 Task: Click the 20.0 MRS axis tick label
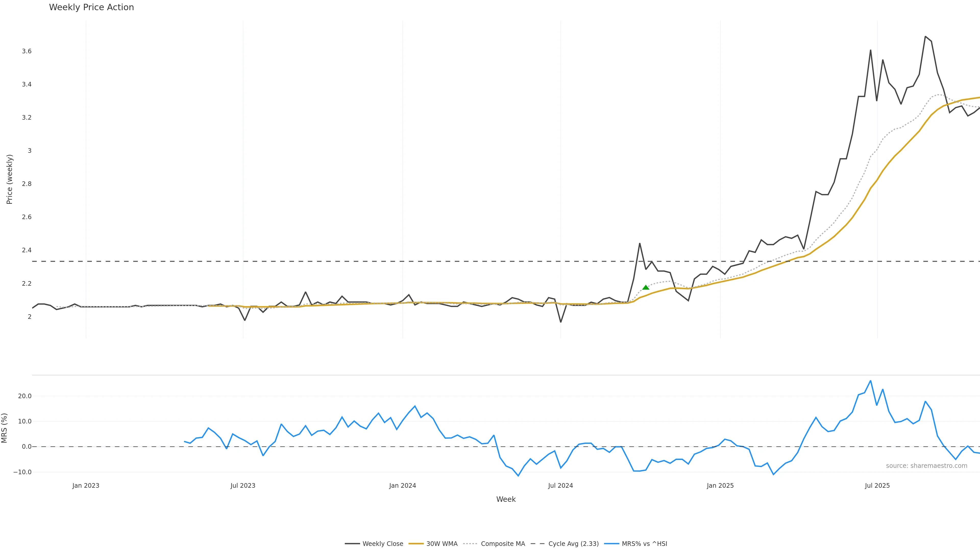pos(25,396)
